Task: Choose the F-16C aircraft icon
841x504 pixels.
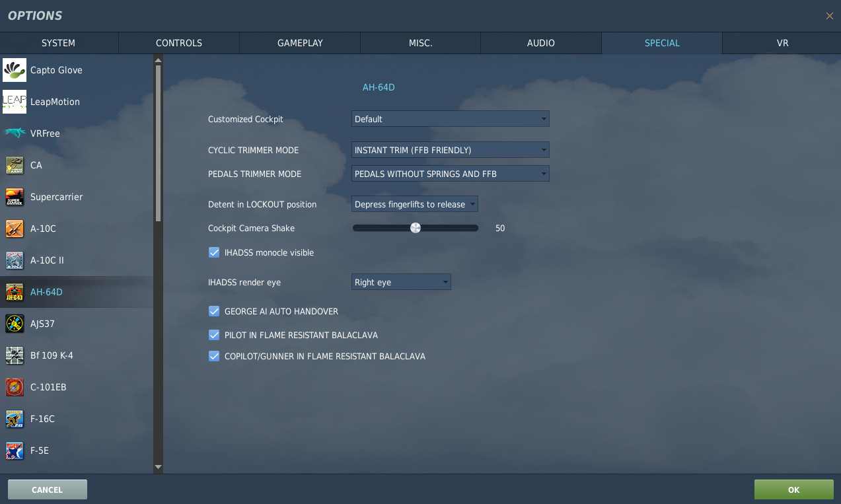Action: click(15, 419)
